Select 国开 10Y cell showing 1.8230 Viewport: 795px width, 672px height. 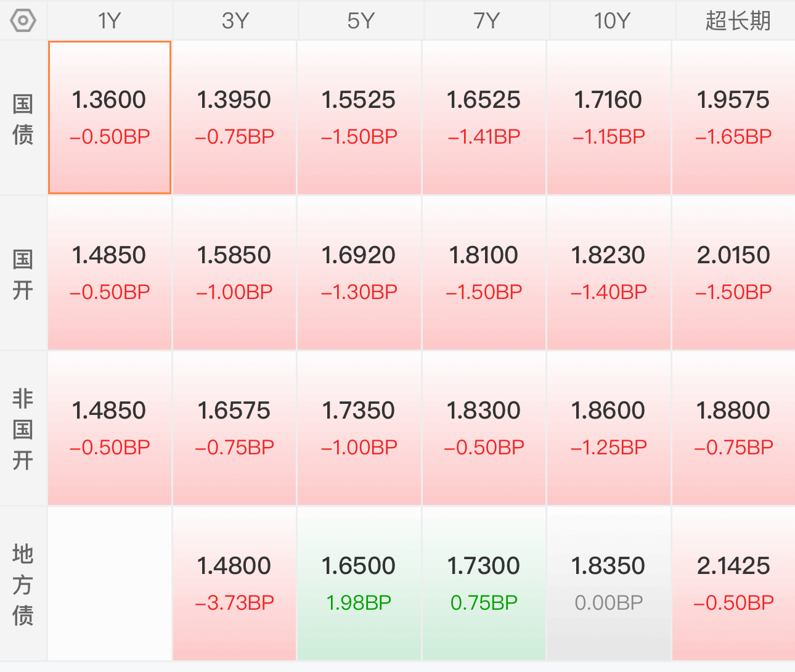coord(608,273)
